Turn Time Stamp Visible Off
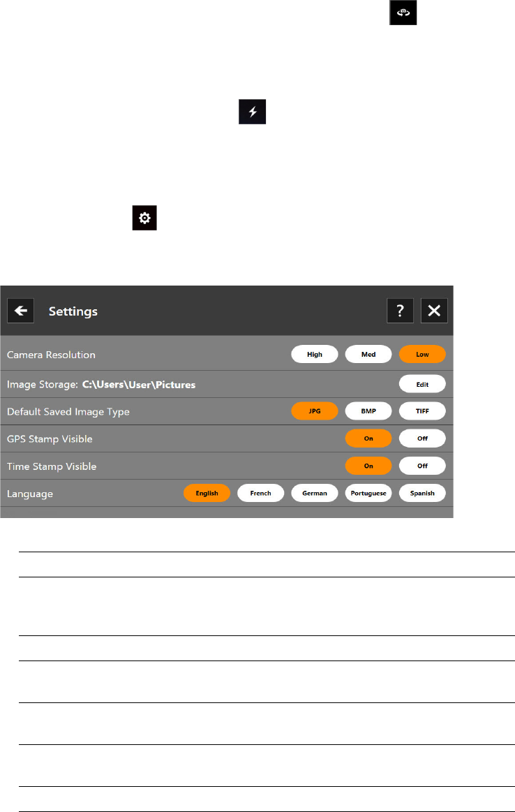 pos(422,466)
